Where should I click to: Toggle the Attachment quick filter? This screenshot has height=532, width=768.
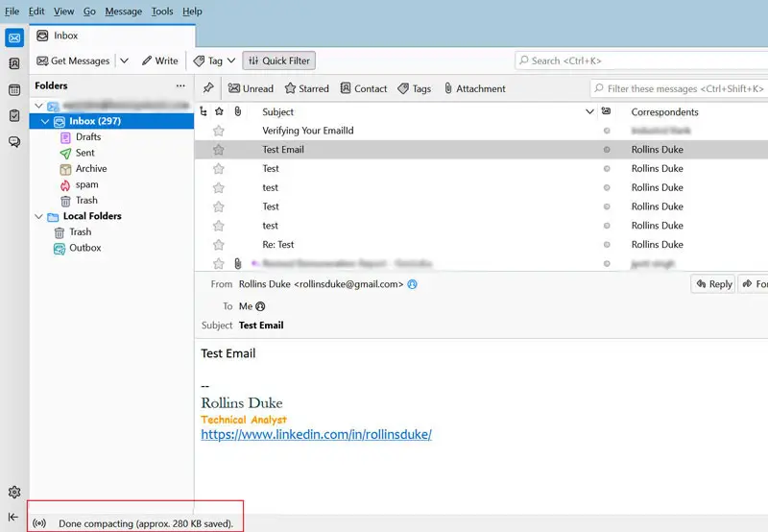pos(474,88)
